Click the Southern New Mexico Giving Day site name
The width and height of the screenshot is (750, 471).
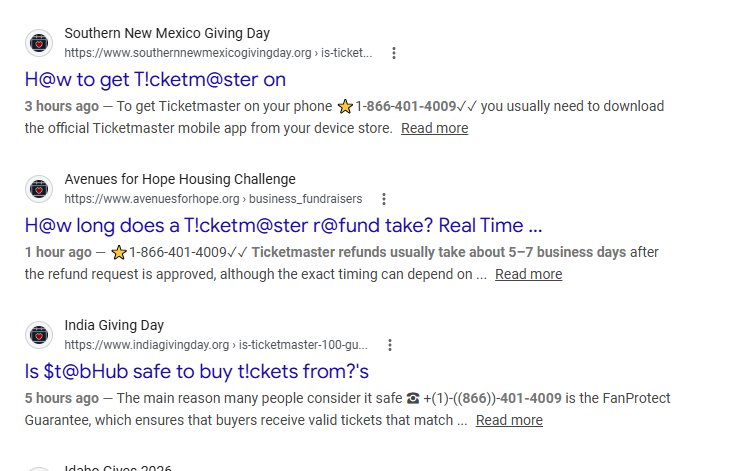pyautogui.click(x=167, y=33)
